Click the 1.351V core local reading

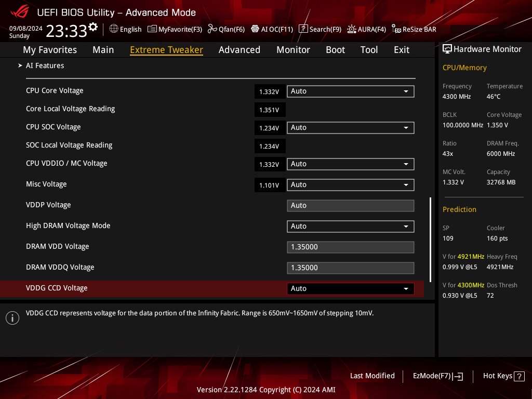270,110
